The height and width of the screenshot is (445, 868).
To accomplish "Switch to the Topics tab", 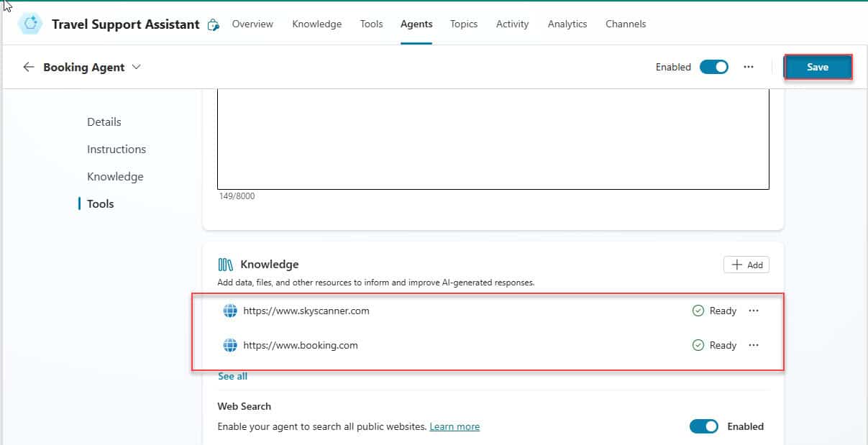I will click(464, 24).
